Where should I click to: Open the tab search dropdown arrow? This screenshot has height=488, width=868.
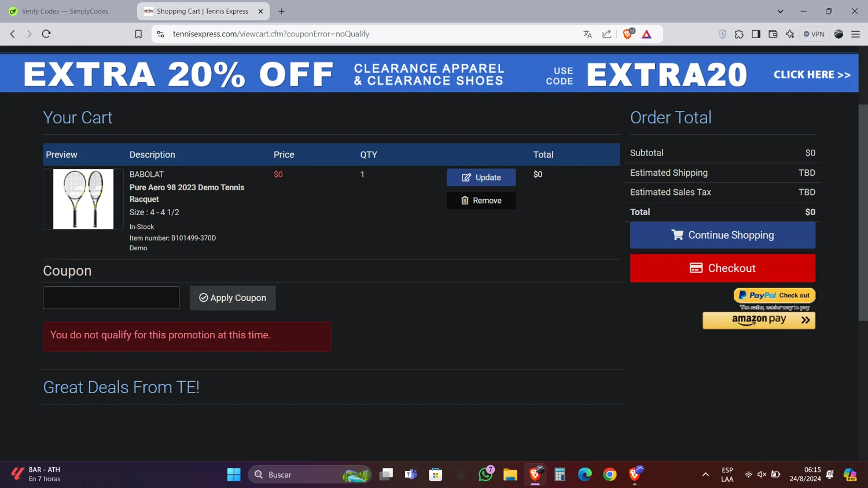[780, 11]
